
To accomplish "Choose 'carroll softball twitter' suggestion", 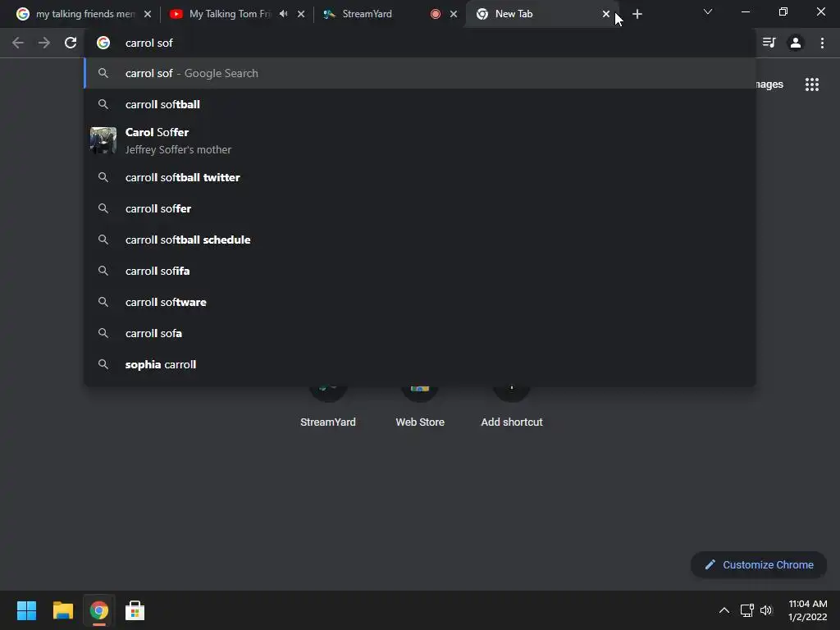I will (x=419, y=177).
